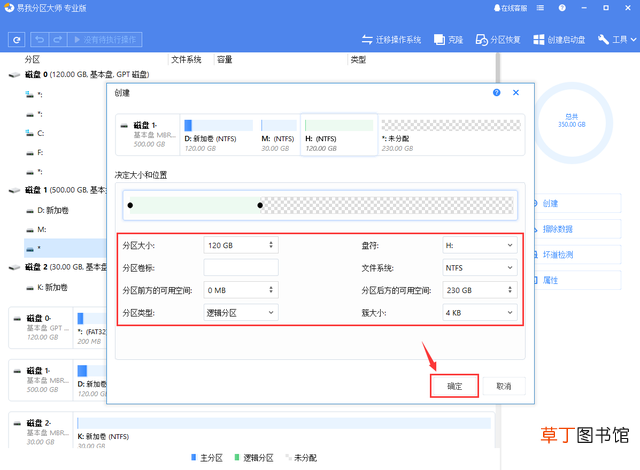Click the execute pending operations button
The height and width of the screenshot is (470, 640).
pyautogui.click(x=104, y=40)
